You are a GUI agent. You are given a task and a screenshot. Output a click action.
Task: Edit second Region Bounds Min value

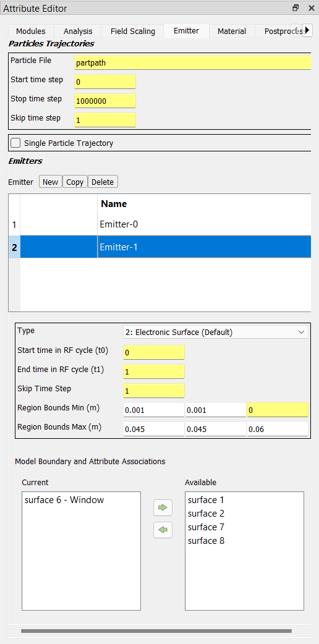215,410
